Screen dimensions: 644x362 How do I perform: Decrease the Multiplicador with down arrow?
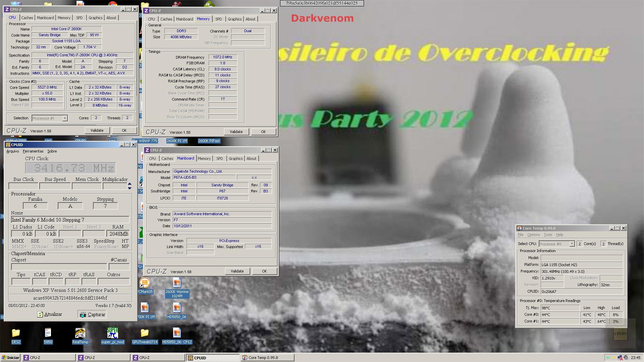pos(130,188)
